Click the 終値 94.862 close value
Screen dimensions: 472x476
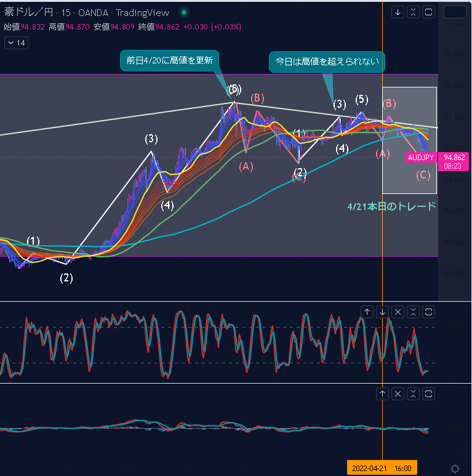159,27
